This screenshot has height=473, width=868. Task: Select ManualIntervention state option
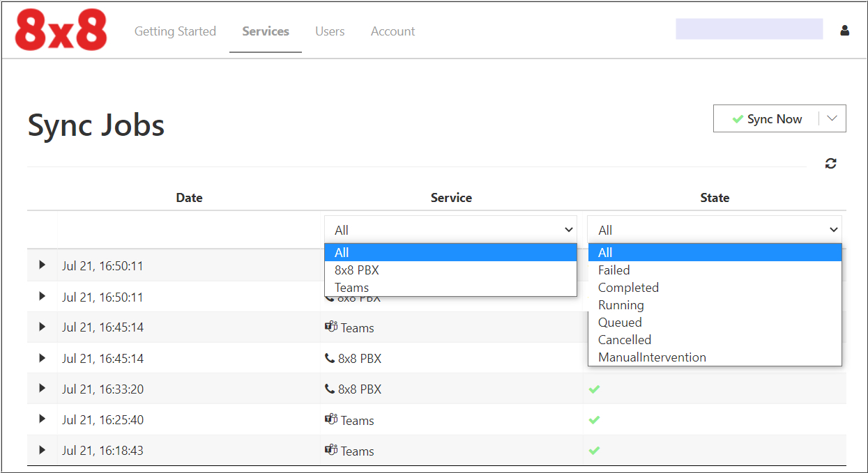tap(652, 357)
